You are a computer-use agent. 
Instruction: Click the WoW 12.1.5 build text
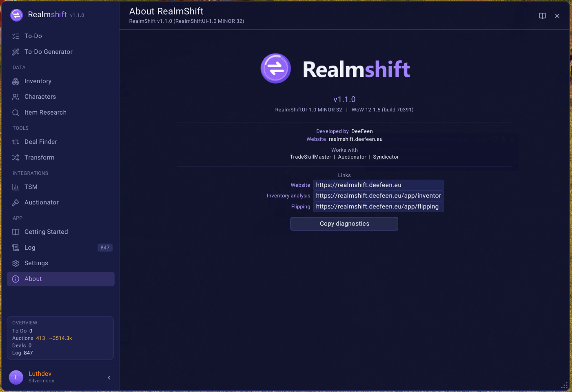383,110
